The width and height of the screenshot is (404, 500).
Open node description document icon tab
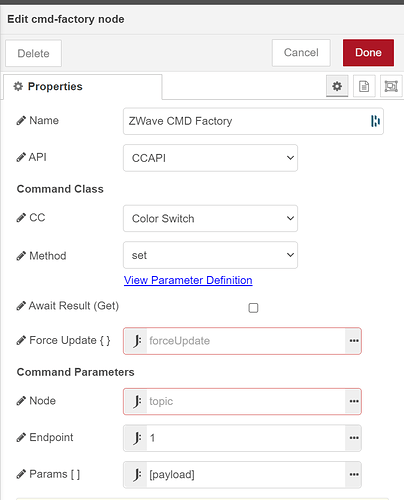click(x=364, y=86)
